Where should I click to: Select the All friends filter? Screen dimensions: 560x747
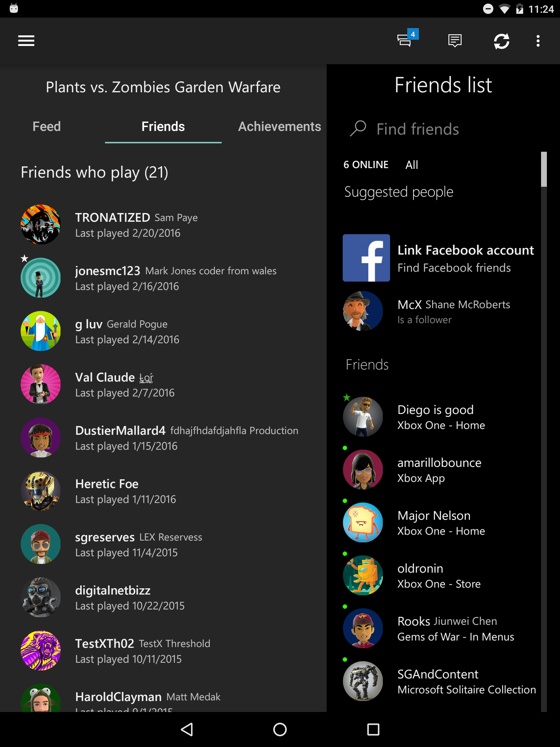coord(412,165)
